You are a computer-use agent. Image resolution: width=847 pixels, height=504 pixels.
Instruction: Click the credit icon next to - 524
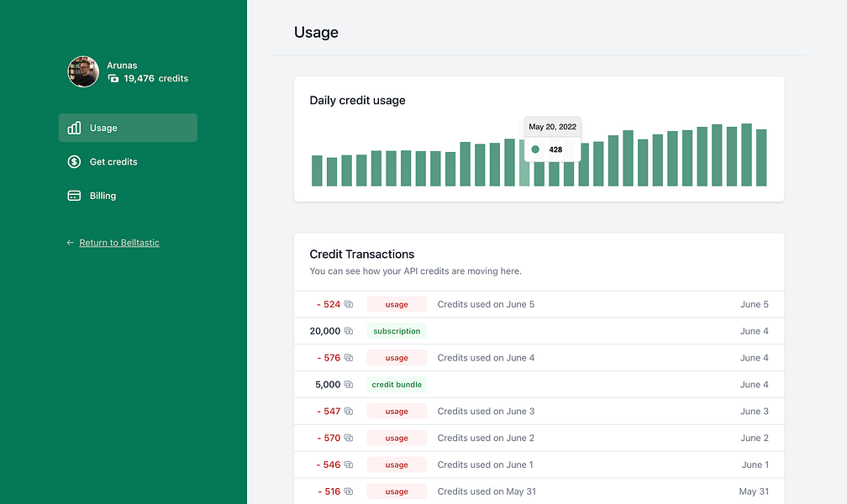(x=349, y=304)
